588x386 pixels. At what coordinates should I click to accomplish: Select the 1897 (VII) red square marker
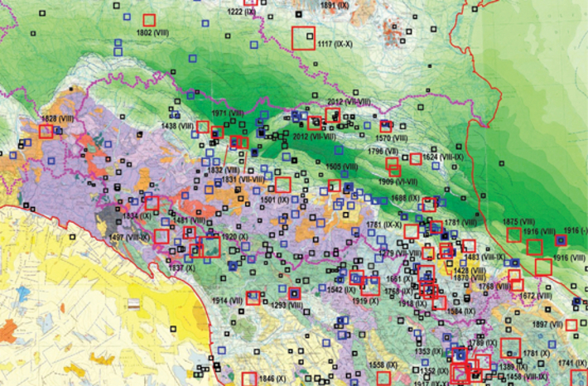pyautogui.click(x=571, y=325)
